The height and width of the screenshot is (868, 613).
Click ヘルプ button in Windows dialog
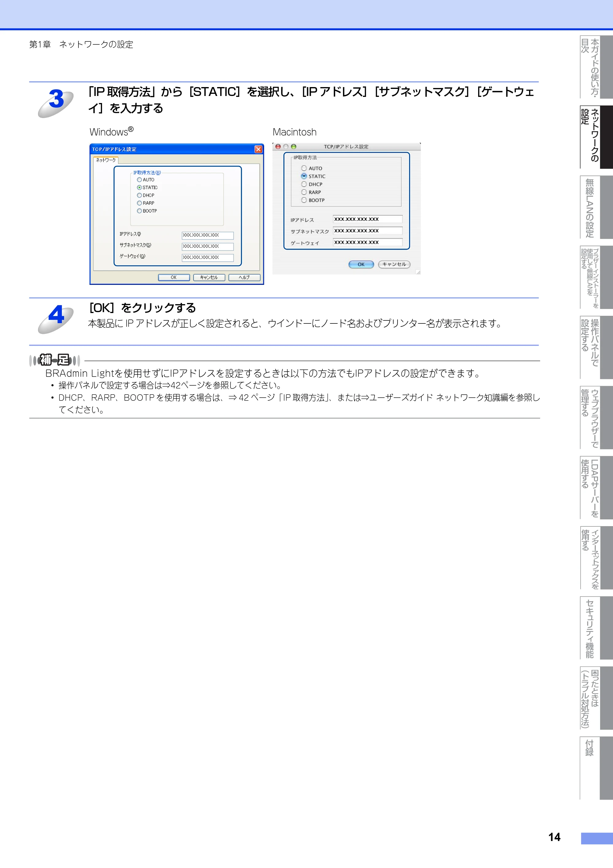pyautogui.click(x=245, y=277)
